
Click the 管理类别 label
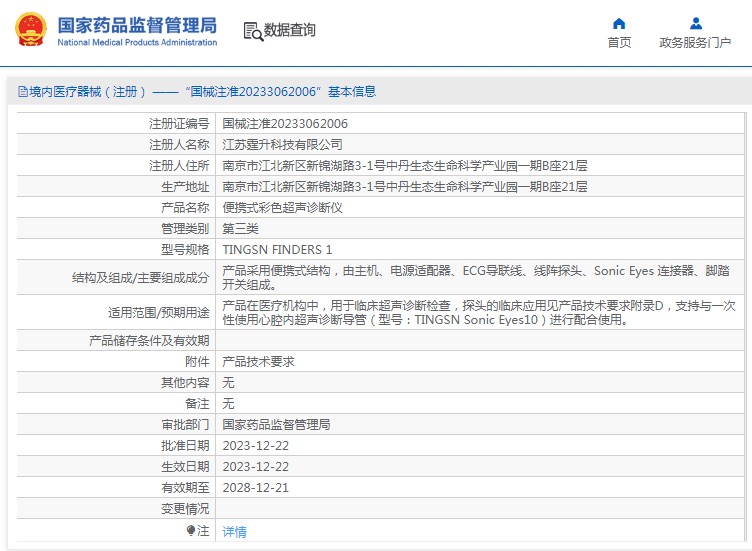tap(185, 229)
